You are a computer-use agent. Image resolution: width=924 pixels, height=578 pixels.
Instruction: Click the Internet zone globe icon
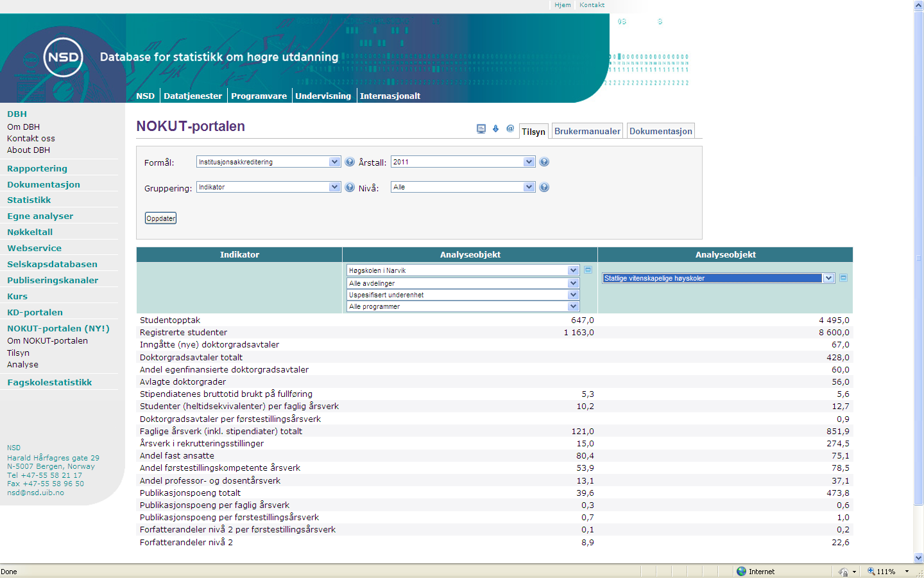tap(741, 572)
